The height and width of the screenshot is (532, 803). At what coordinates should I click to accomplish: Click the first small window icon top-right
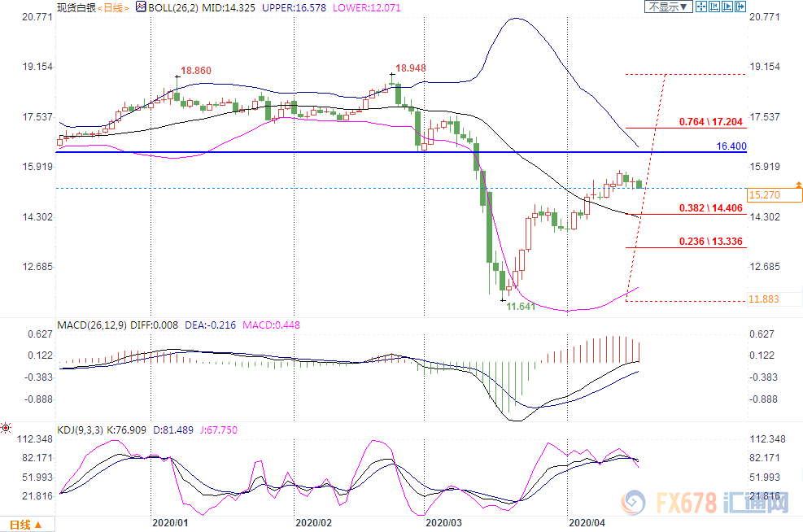click(703, 7)
